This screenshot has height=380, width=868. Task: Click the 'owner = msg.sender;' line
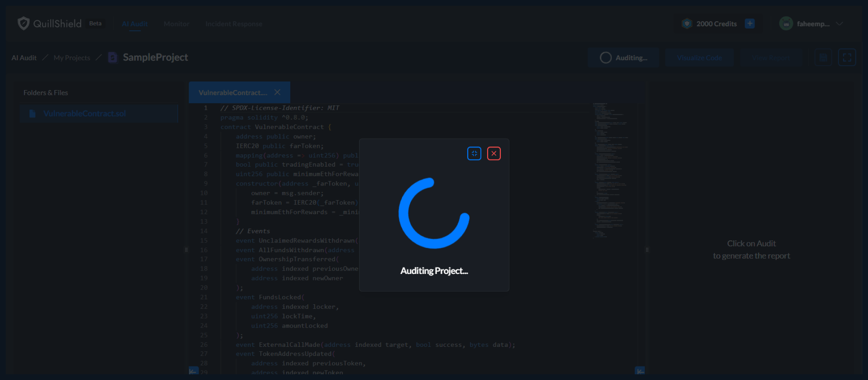pyautogui.click(x=287, y=193)
